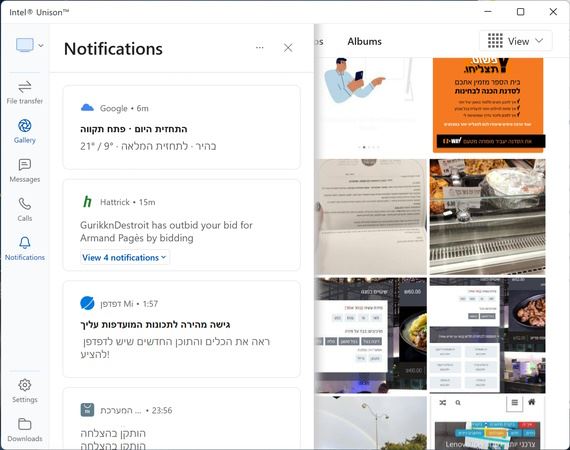Screen dimensions: 570x450
Task: Open the Gallery section in sidebar
Action: click(x=25, y=131)
